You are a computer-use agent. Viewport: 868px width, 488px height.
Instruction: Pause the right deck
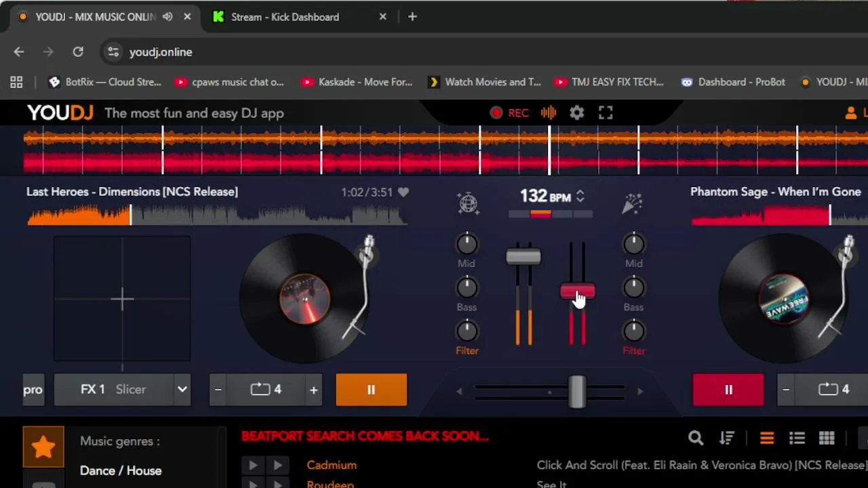728,390
